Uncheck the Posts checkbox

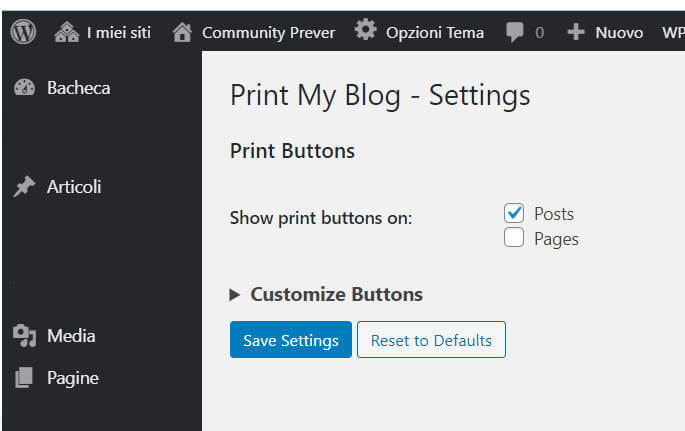[514, 213]
